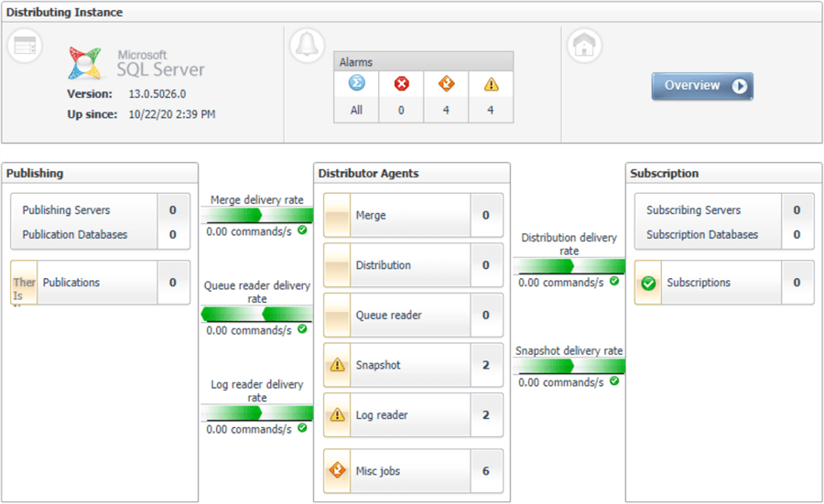Click the Publishing panel header

[x=100, y=173]
